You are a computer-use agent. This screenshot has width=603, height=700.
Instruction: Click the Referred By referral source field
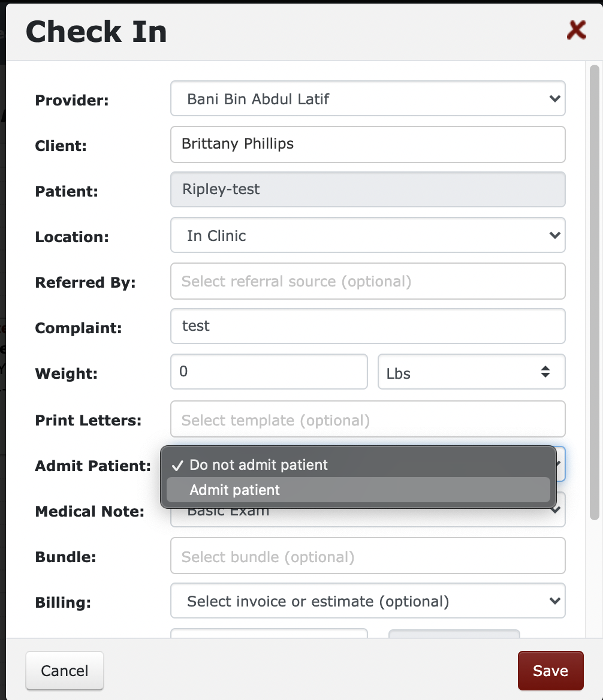(367, 281)
